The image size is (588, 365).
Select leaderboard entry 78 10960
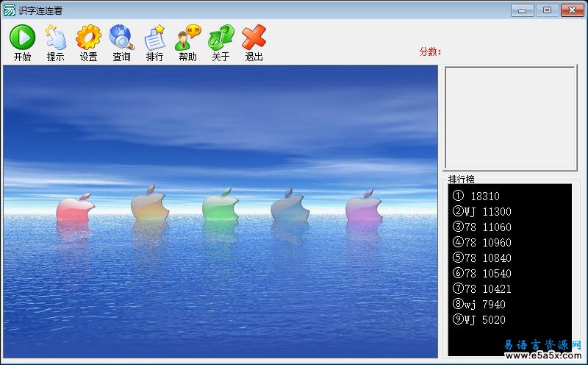click(482, 242)
